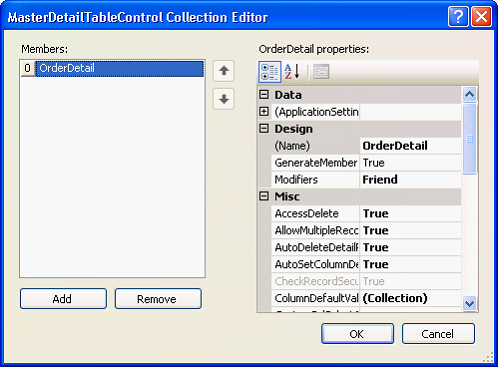Image resolution: width=499 pixels, height=368 pixels.
Task: Select the AllowMultipleRec property row
Action: [x=366, y=230]
